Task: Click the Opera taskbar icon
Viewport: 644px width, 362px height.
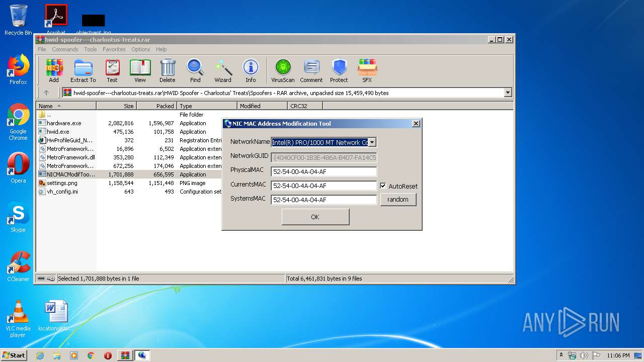Action: tap(108, 355)
